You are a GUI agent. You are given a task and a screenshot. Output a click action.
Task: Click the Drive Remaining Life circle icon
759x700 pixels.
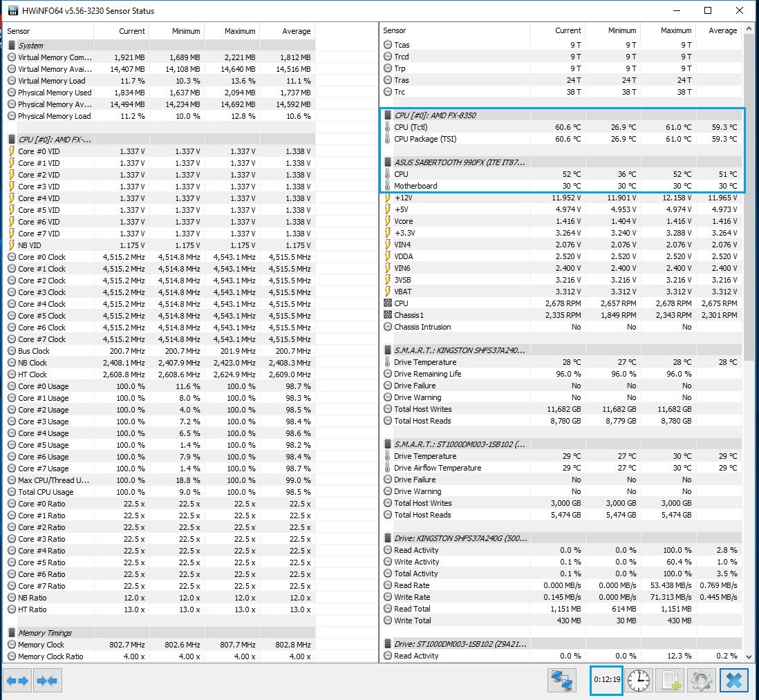tap(387, 373)
